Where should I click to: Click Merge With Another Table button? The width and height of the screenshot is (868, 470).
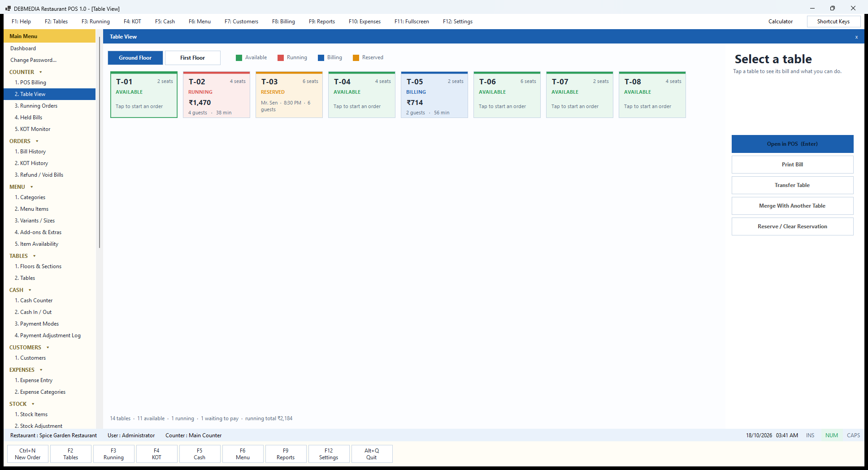tap(792, 206)
